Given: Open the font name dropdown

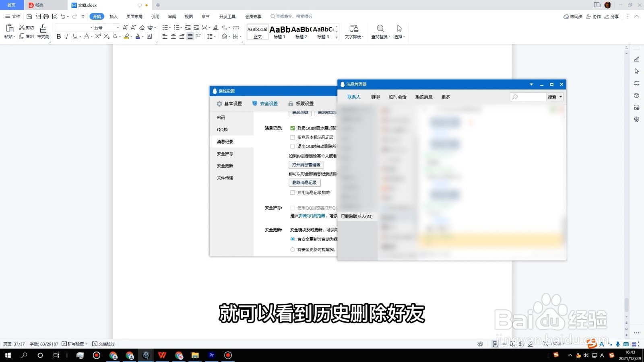Looking at the screenshot, I should tap(91, 27).
